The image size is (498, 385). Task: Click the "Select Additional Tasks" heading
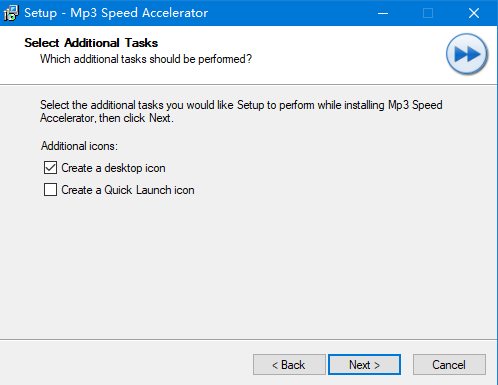(x=91, y=43)
